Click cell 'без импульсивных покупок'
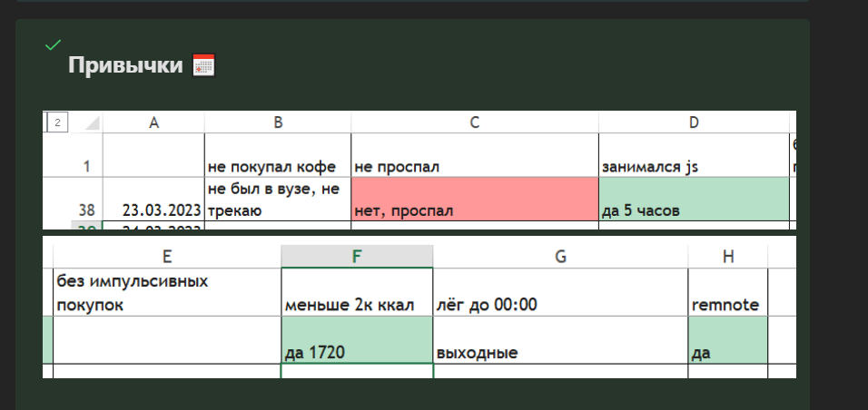The width and height of the screenshot is (868, 410). [x=167, y=292]
